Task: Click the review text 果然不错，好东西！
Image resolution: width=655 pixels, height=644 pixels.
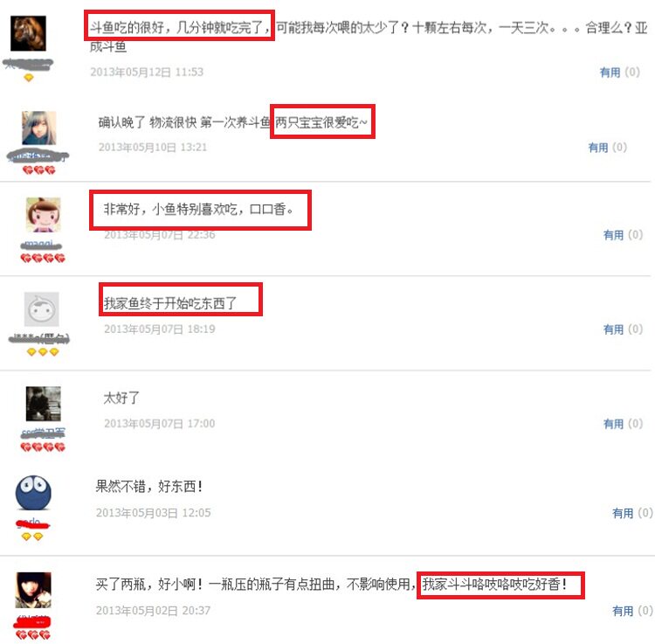Action: click(x=149, y=487)
